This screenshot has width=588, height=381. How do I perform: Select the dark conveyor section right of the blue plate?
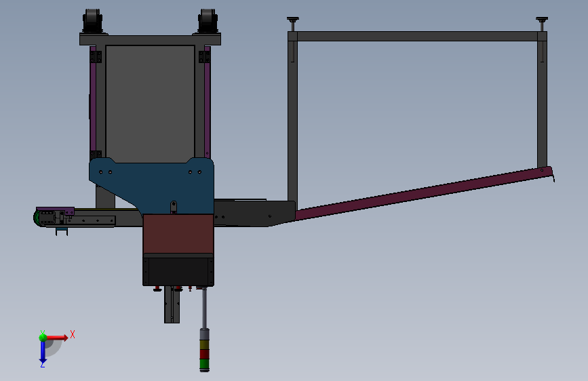tap(254, 213)
